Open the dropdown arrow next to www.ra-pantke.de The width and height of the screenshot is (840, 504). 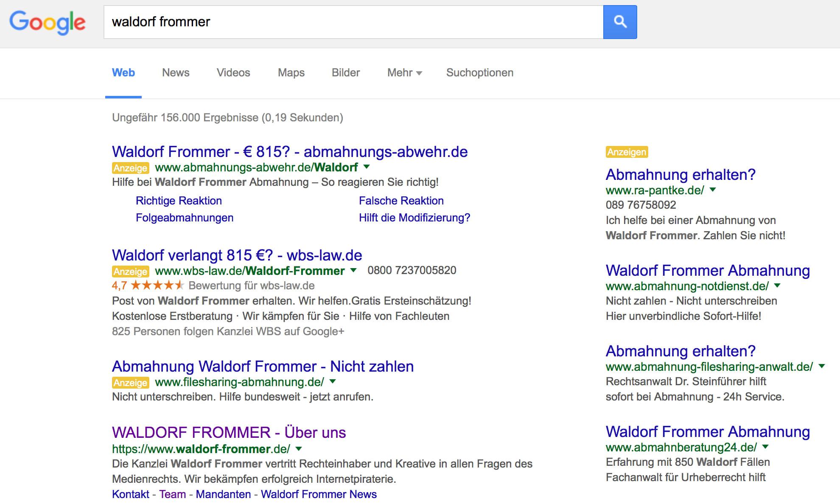[x=714, y=190]
